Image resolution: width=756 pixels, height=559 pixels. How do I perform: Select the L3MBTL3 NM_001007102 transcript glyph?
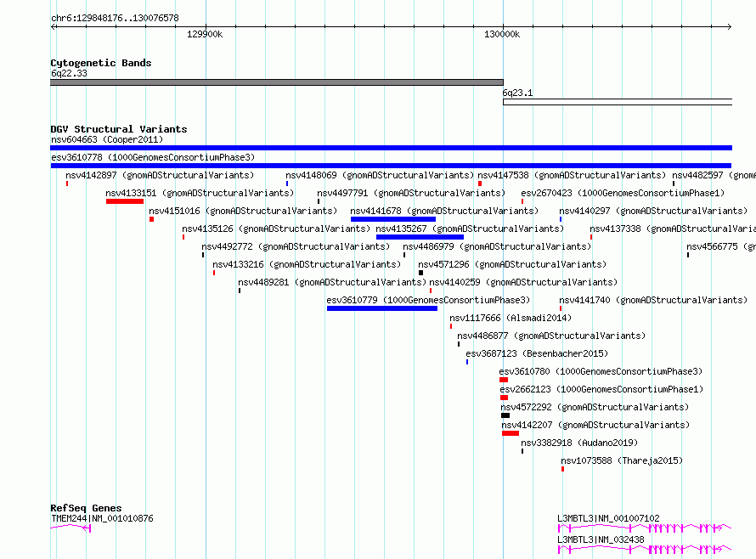(645, 528)
